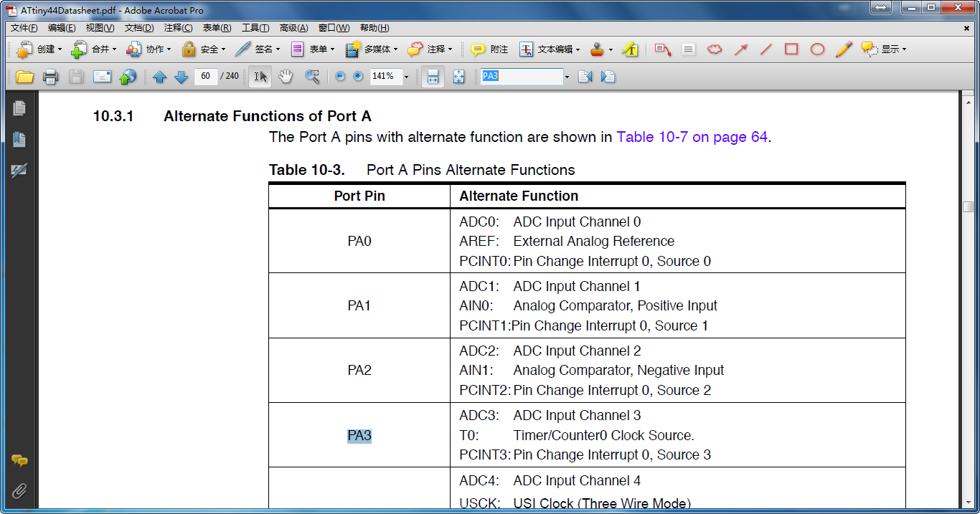Open the Pages panel in sidebar
The image size is (980, 514).
19,109
